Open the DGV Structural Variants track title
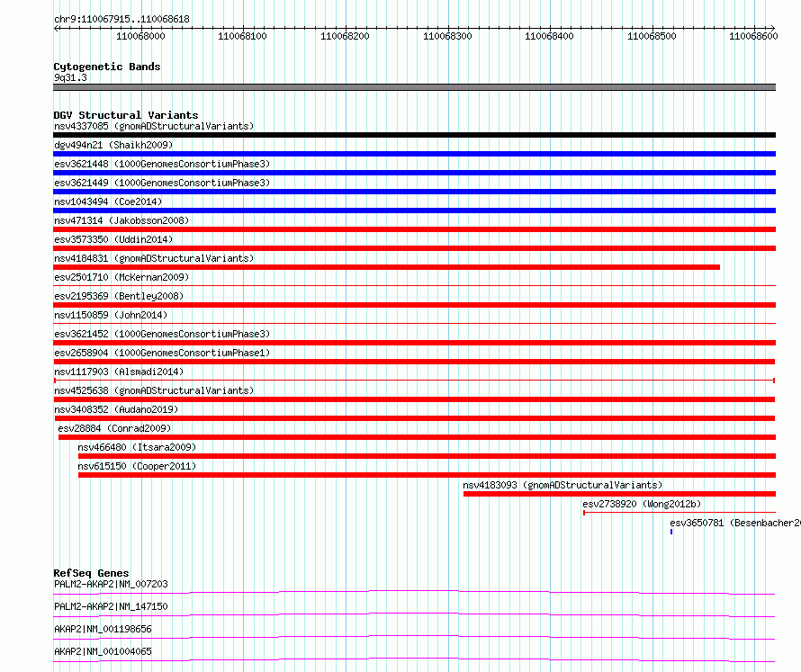The height and width of the screenshot is (672, 801). (126, 115)
